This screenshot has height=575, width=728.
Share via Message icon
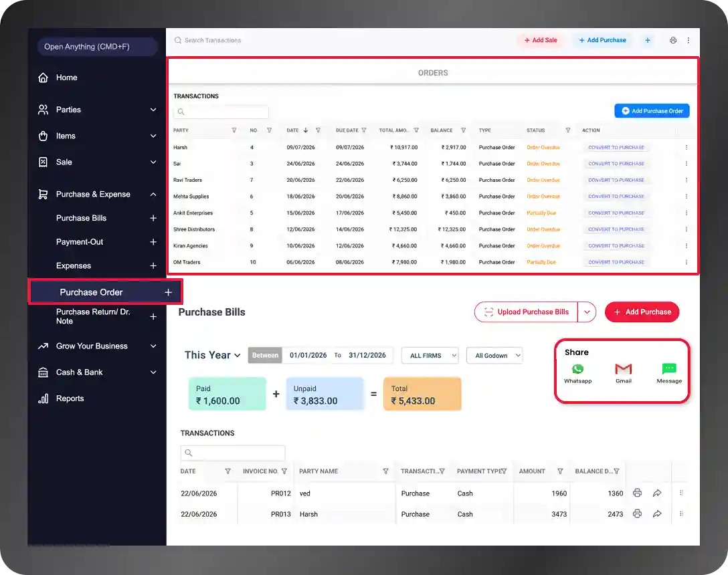coord(669,369)
